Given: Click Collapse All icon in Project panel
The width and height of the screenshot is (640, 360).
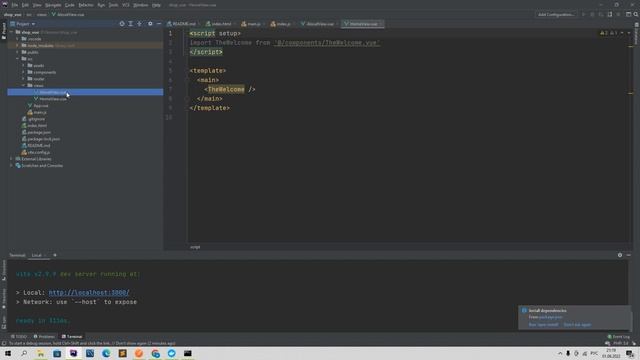Looking at the screenshot, I should pos(140,24).
